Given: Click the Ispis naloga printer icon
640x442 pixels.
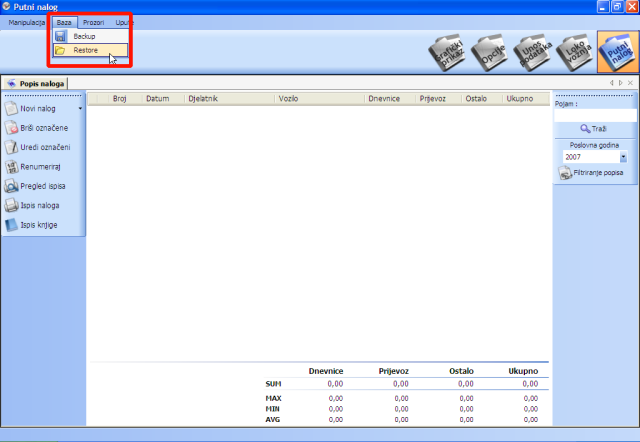Looking at the screenshot, I should pos(11,205).
